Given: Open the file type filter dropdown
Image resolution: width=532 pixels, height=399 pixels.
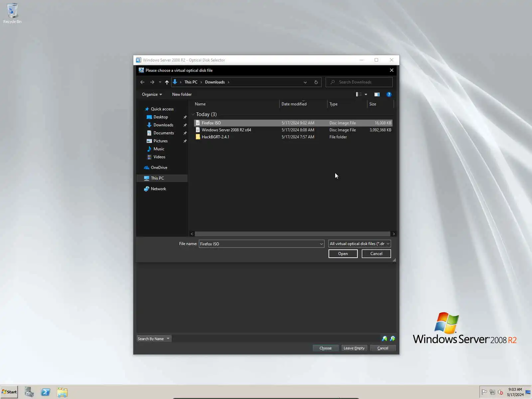Looking at the screenshot, I should pyautogui.click(x=359, y=244).
